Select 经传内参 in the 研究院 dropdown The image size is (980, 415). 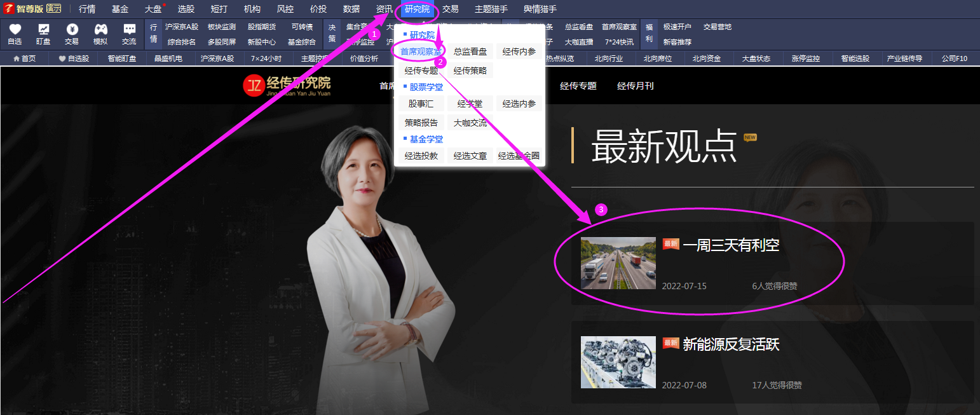pyautogui.click(x=519, y=51)
